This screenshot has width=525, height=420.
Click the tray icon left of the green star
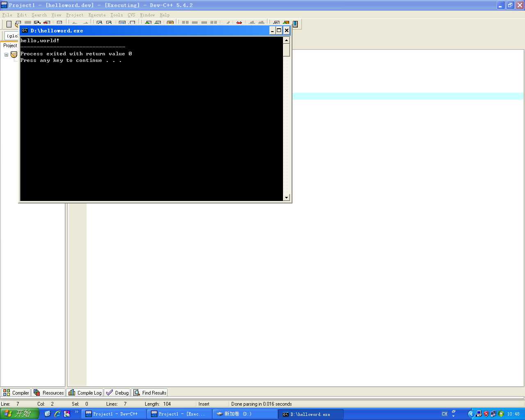493,414
